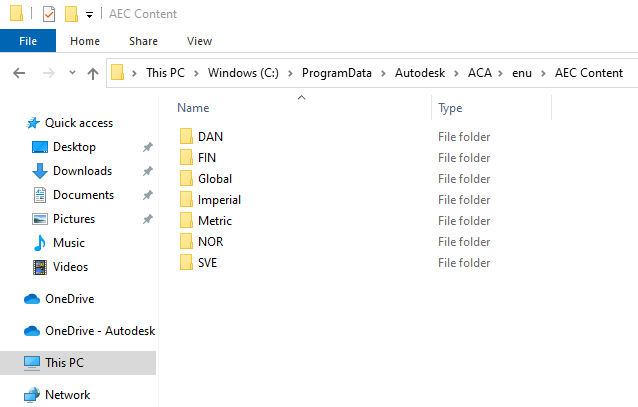Click the Properties icon in title bar
638x407 pixels.
(x=50, y=14)
